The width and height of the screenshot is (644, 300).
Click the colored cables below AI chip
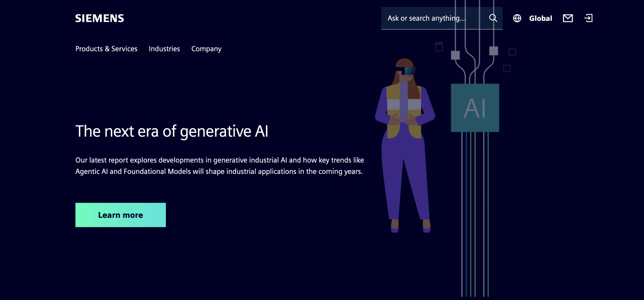(475, 214)
